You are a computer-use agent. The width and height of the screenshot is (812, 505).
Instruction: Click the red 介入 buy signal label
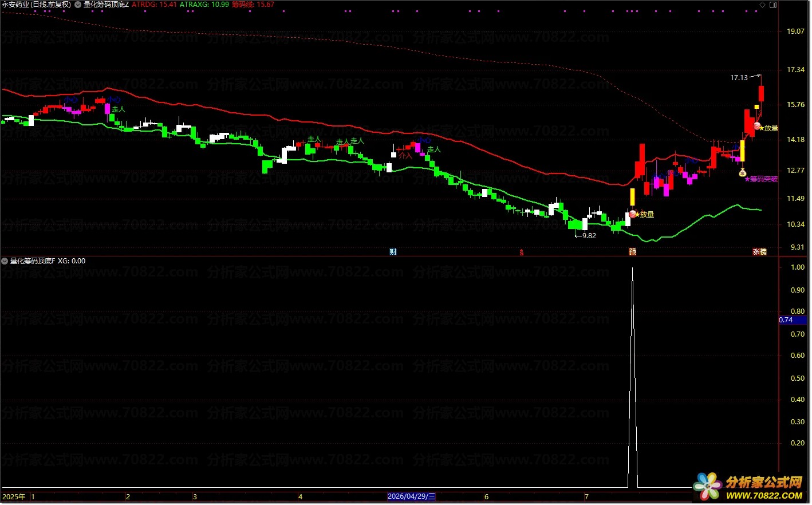click(x=405, y=156)
